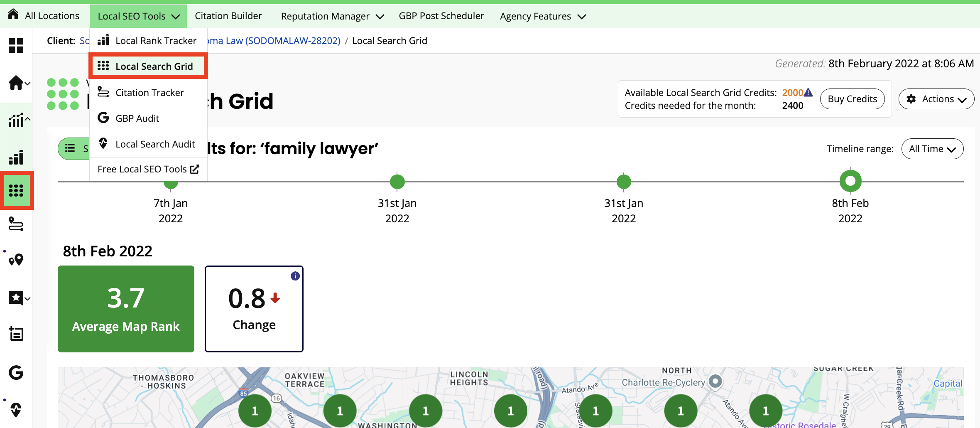
Task: Open GBP Post Scheduler in top navigation
Action: click(441, 16)
